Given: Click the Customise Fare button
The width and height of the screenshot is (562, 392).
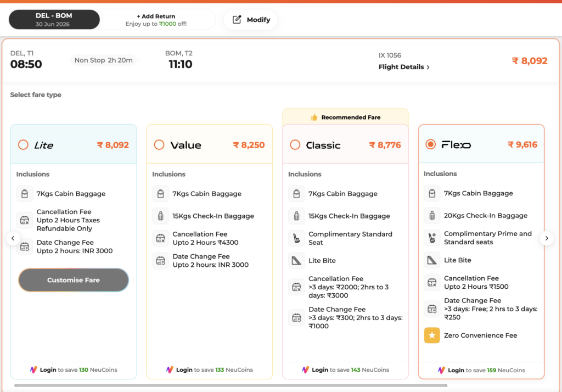Looking at the screenshot, I should [x=74, y=280].
